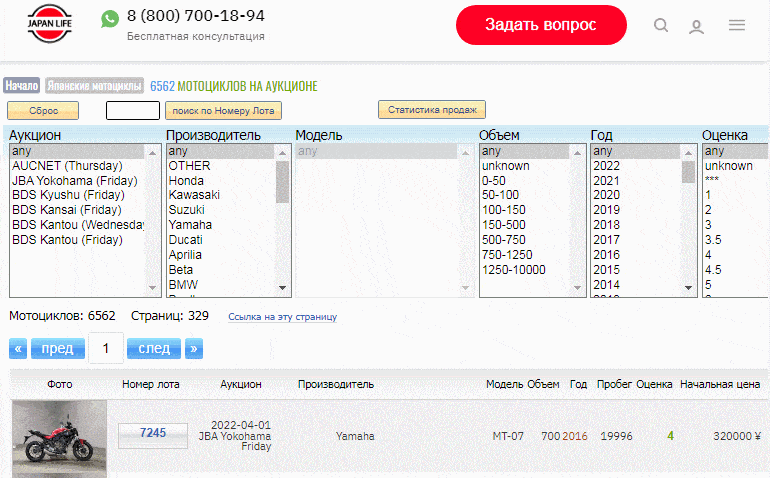Go to last page double-arrow button
The height and width of the screenshot is (478, 770).
pos(194,349)
